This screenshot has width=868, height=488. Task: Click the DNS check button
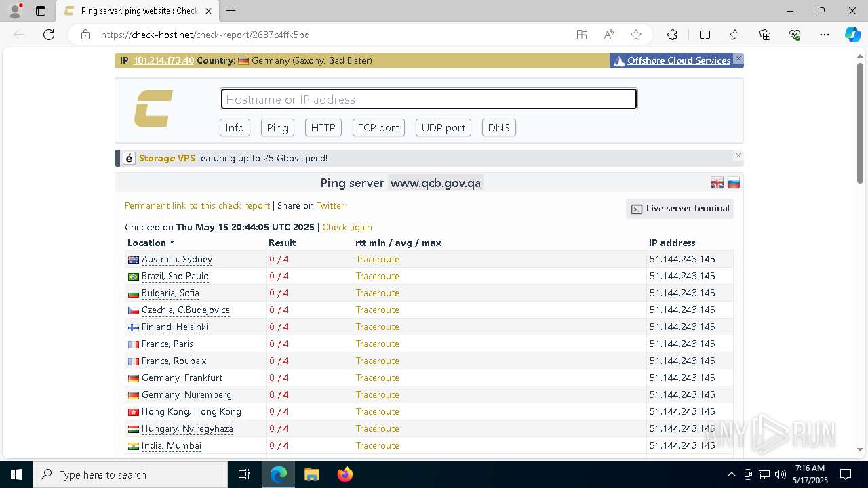coord(499,127)
